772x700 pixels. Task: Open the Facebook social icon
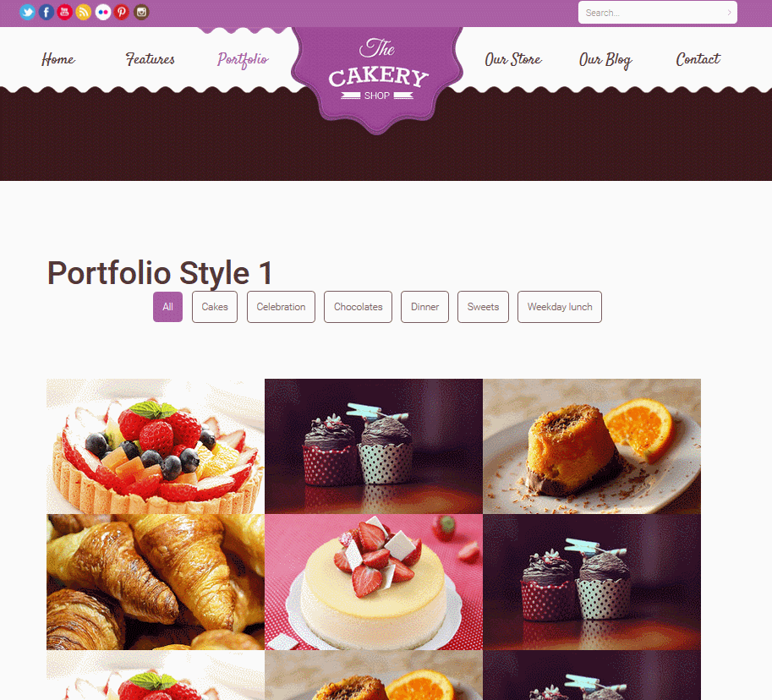47,12
